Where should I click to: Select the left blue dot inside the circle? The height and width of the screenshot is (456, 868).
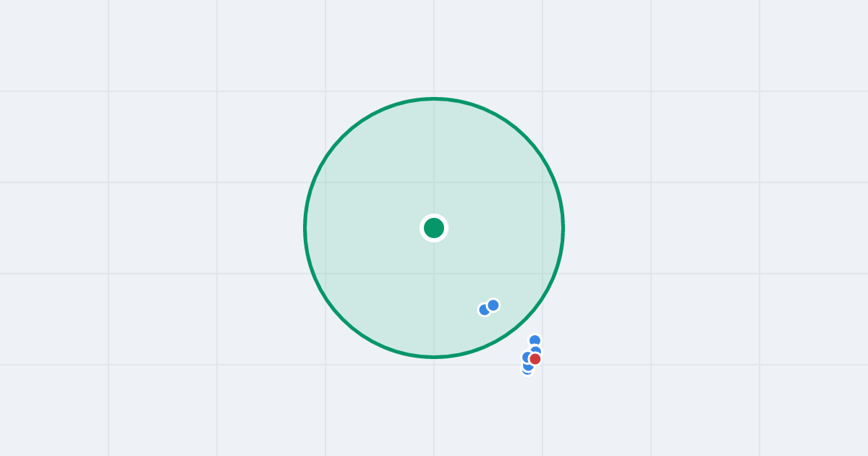click(482, 310)
